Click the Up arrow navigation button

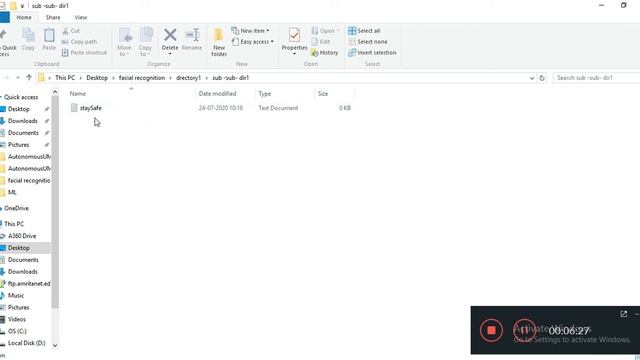coord(29,78)
